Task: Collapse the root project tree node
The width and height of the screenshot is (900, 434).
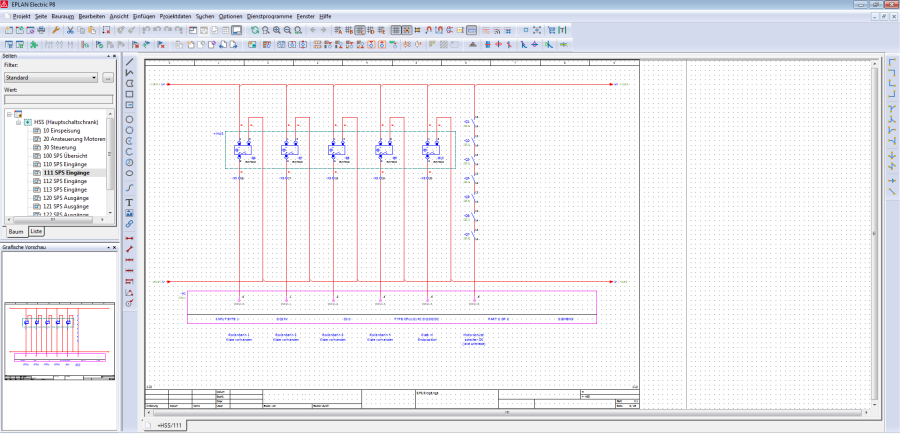Action: (x=8, y=113)
